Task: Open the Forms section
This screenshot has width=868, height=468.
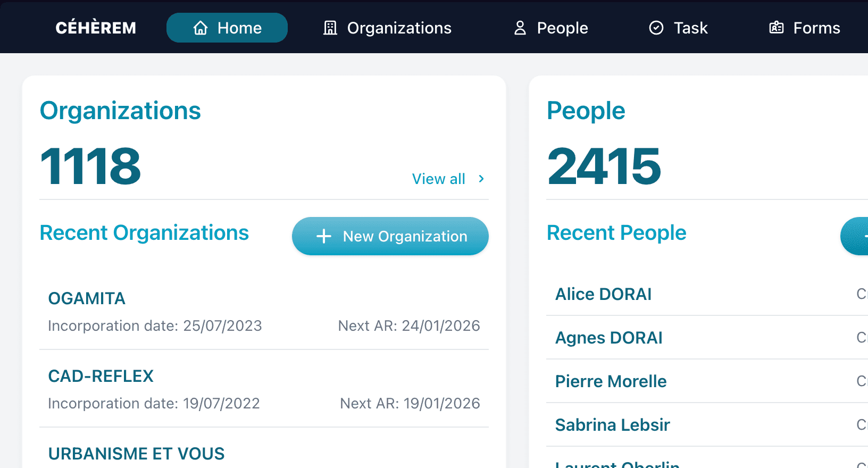Action: tap(805, 28)
